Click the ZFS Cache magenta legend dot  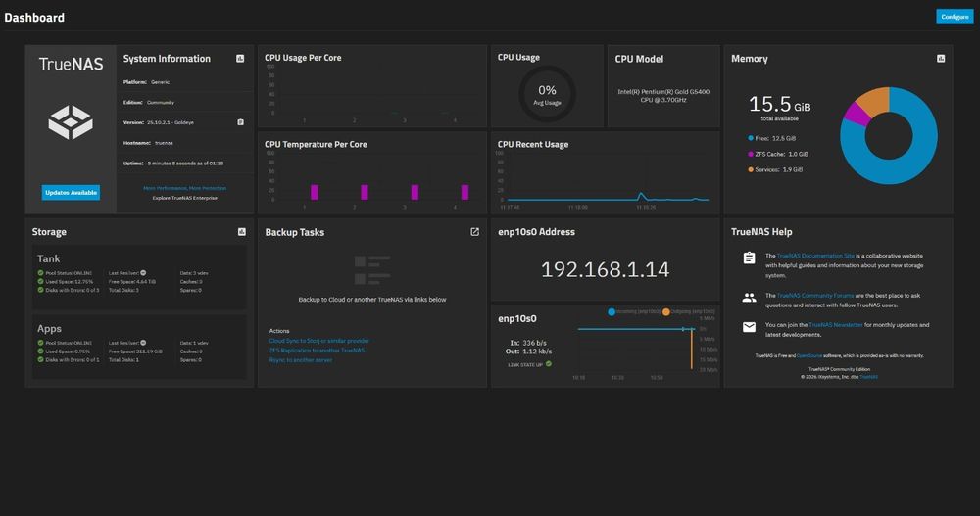point(751,154)
